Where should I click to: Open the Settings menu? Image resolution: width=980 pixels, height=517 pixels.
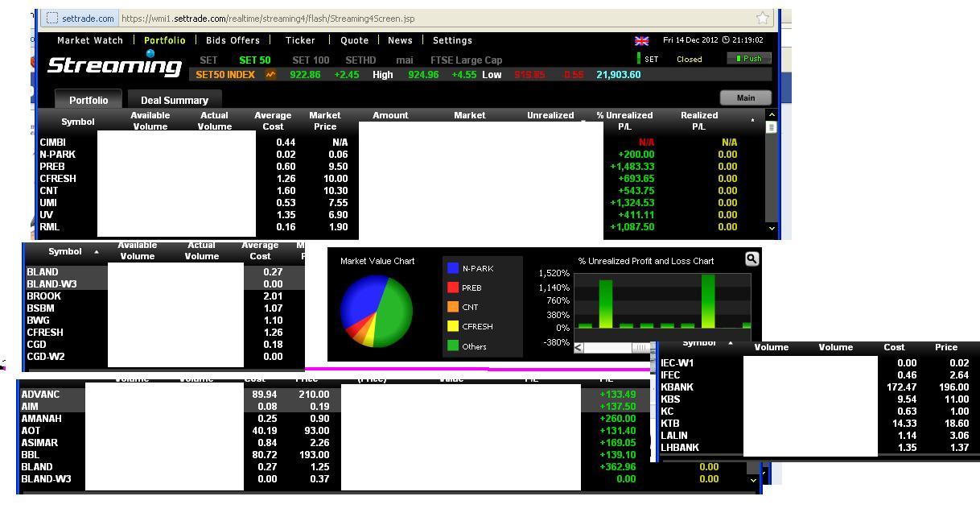pyautogui.click(x=452, y=40)
